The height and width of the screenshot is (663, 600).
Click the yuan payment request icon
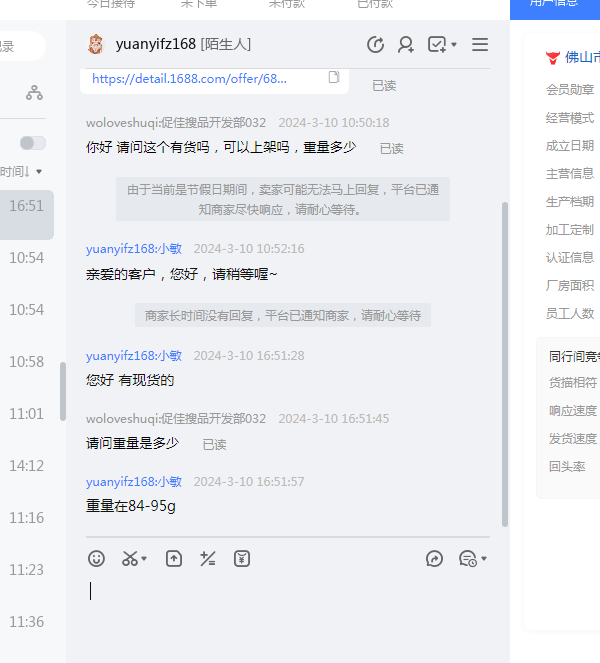pos(242,559)
